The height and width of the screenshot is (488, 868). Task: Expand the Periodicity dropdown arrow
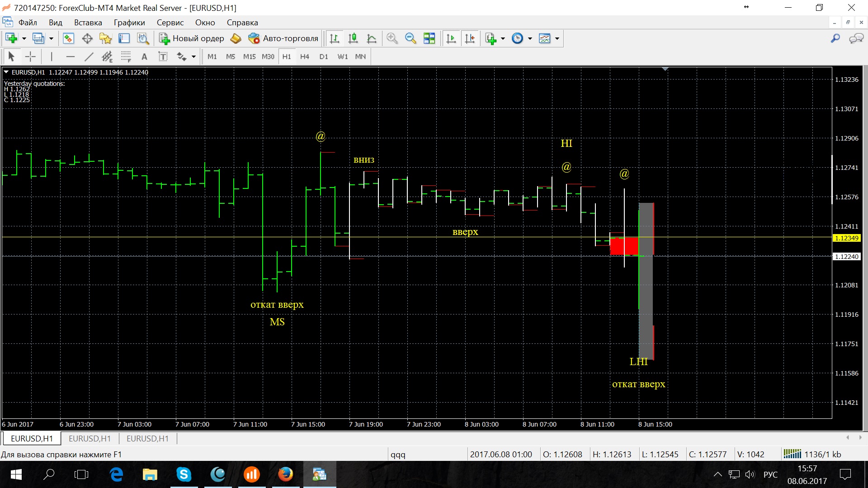coord(530,38)
